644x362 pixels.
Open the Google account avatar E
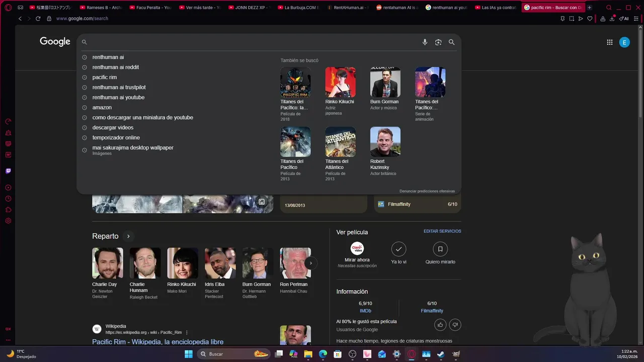tap(624, 42)
